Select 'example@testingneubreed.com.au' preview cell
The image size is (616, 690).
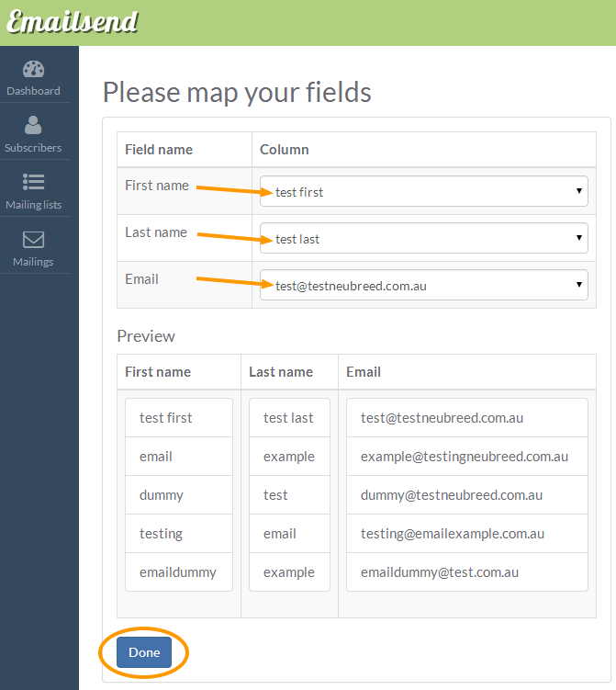tap(467, 457)
